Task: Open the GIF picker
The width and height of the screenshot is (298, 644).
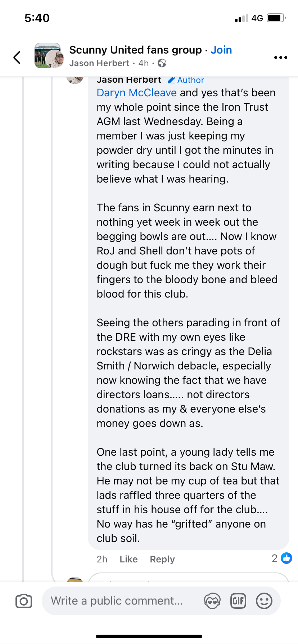Action: pyautogui.click(x=238, y=601)
